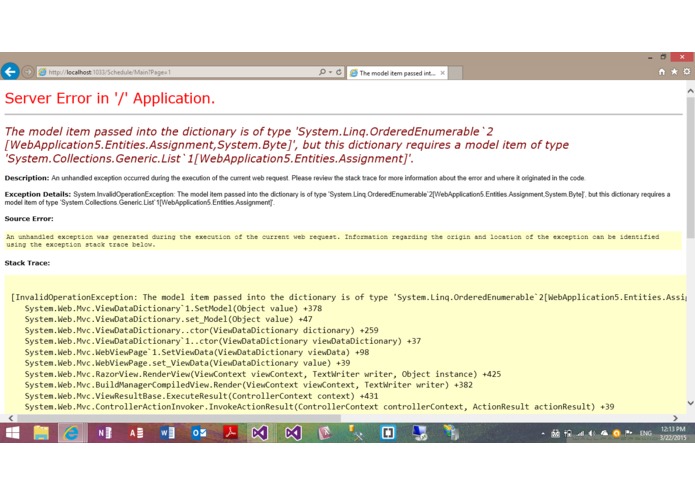
Task: Click the 'ViewResultBase.ExecuteResult' line
Action: click(201, 396)
